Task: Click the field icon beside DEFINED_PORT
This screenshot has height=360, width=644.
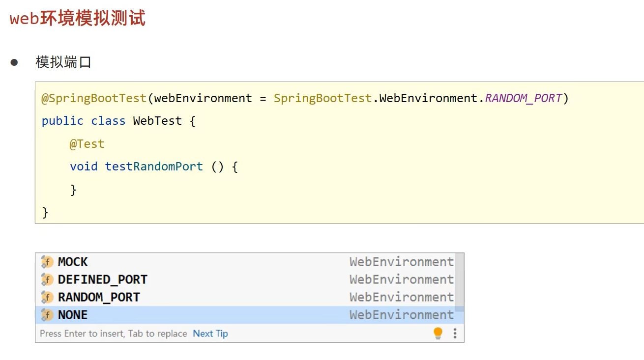Action: point(47,279)
